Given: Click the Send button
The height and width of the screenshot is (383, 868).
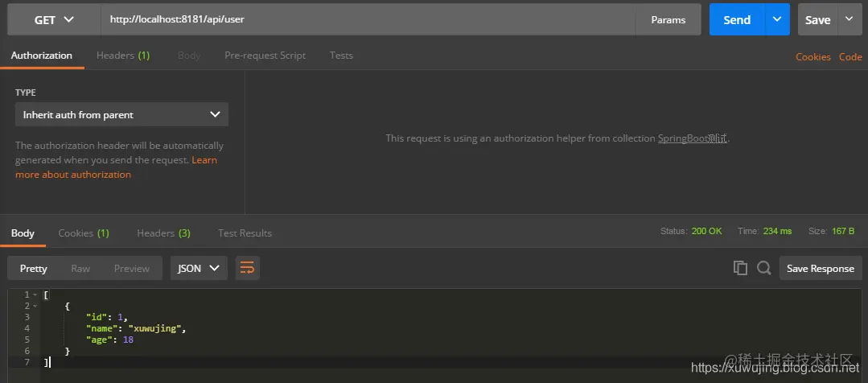Looking at the screenshot, I should point(737,19).
